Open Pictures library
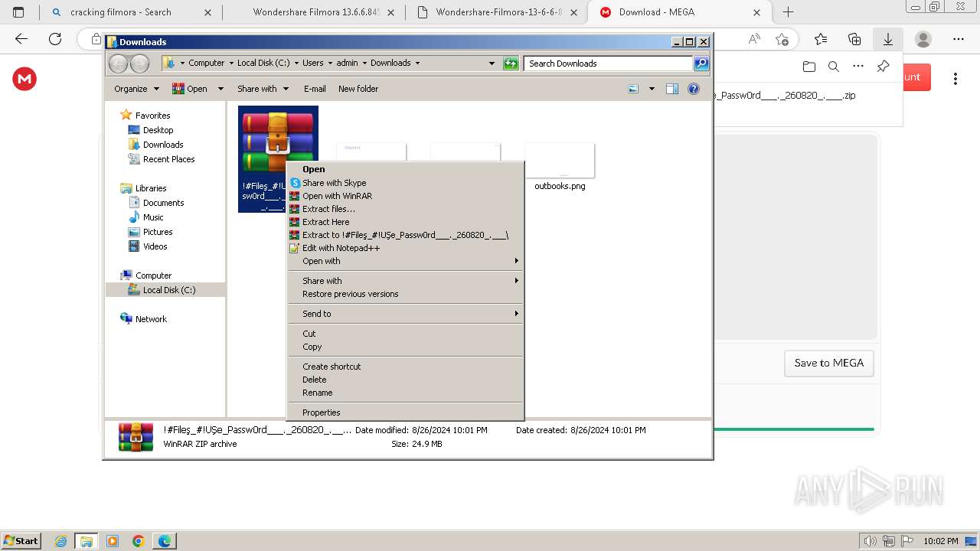980x551 pixels. pos(158,232)
